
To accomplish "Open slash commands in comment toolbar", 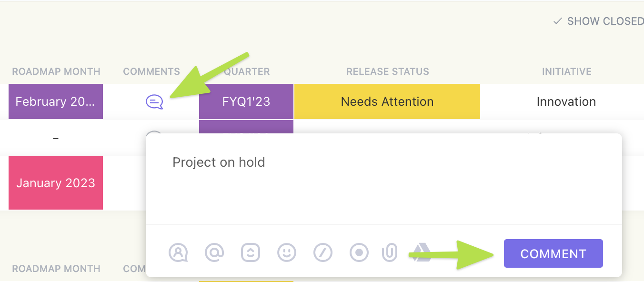I will [x=323, y=253].
